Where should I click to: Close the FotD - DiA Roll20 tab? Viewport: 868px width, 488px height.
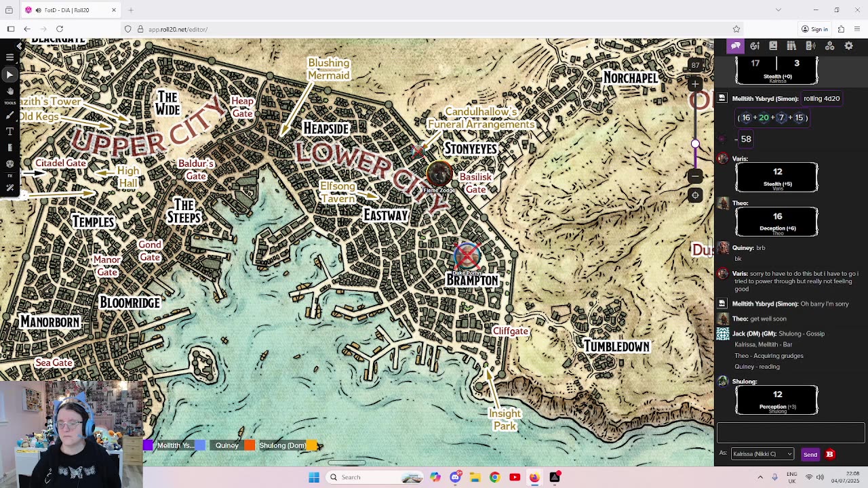click(114, 10)
